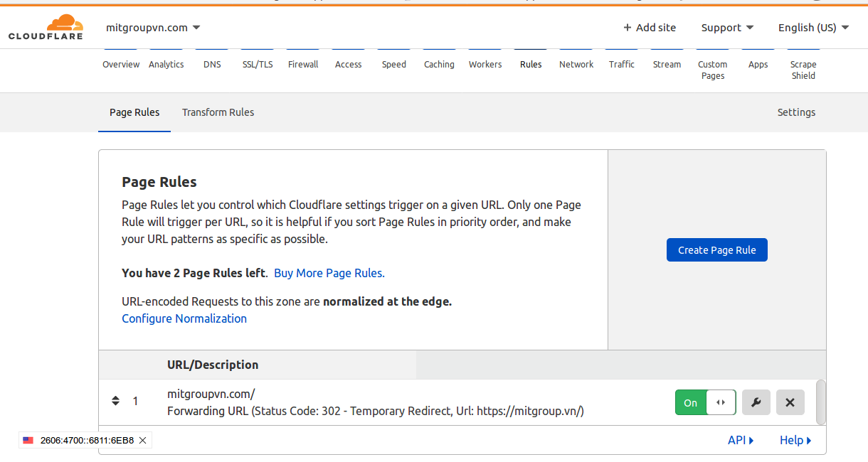This screenshot has height=462, width=868.
Task: Click the Forwarding URL description text
Action: coord(376,411)
